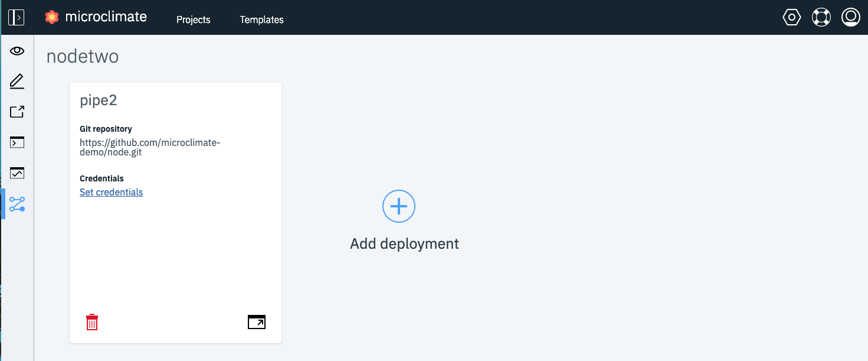868x361 pixels.
Task: Open the hexagon settings icon
Action: [x=791, y=18]
